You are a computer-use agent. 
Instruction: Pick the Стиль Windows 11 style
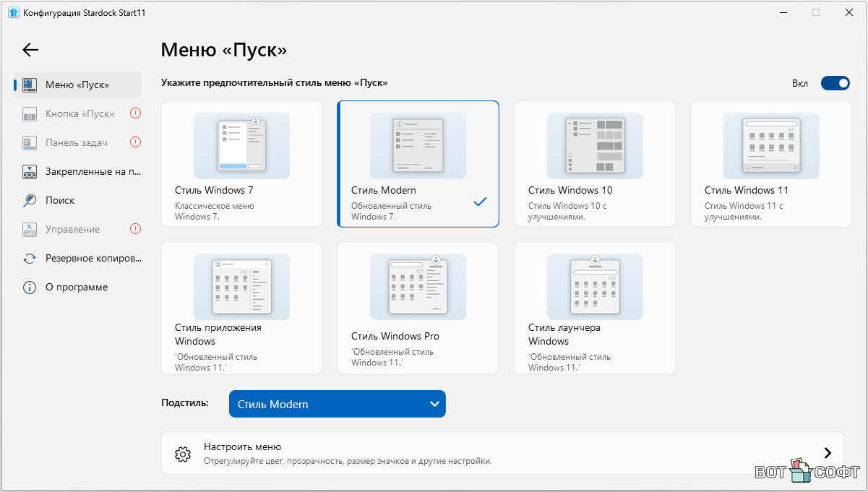point(770,164)
